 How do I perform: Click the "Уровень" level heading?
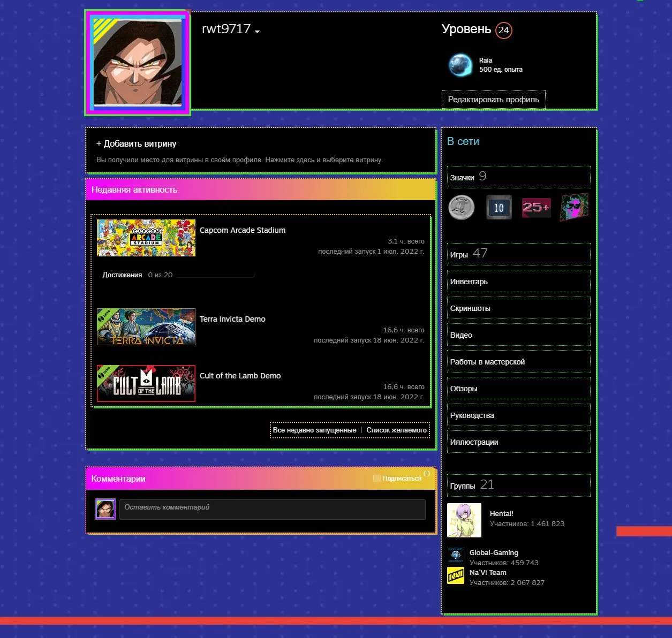click(466, 29)
